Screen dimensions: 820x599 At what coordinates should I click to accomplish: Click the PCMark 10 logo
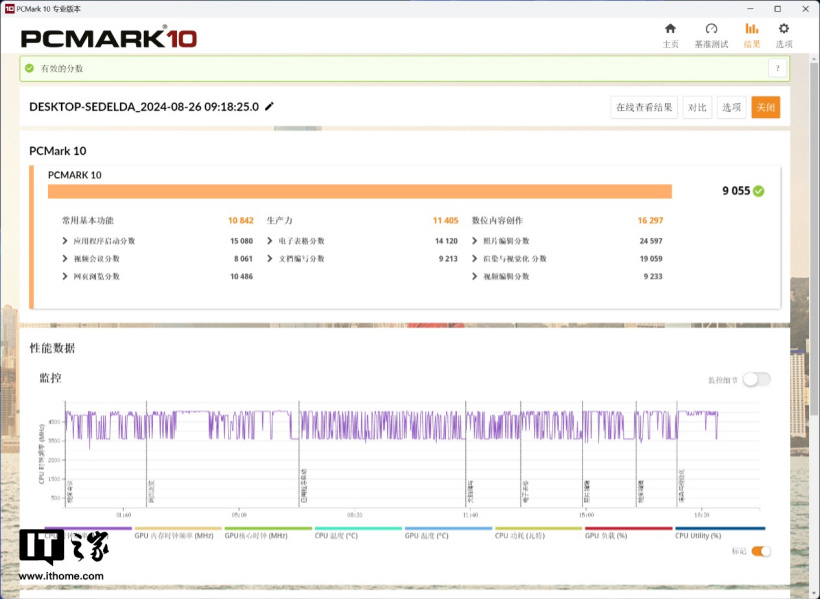pyautogui.click(x=109, y=38)
